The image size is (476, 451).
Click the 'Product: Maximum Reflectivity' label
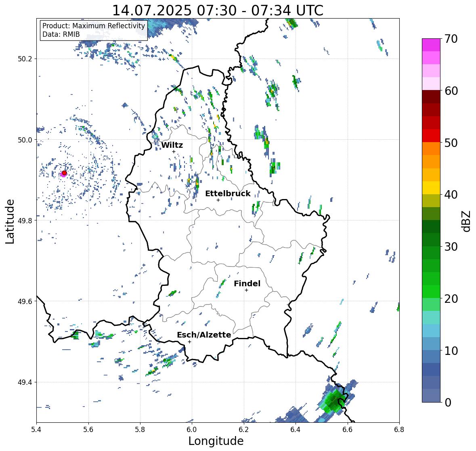[94, 26]
